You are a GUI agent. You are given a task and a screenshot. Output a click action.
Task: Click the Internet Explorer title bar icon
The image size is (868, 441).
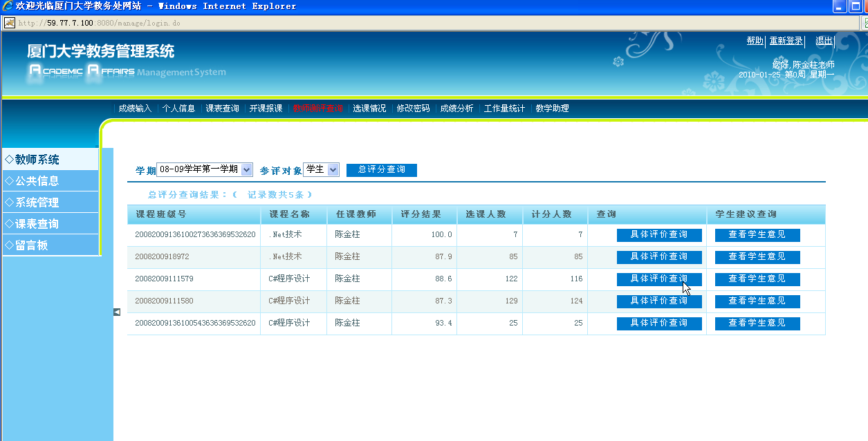8,6
